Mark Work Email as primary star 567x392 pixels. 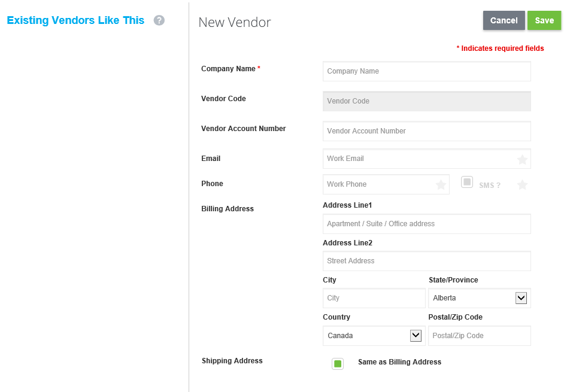[522, 159]
